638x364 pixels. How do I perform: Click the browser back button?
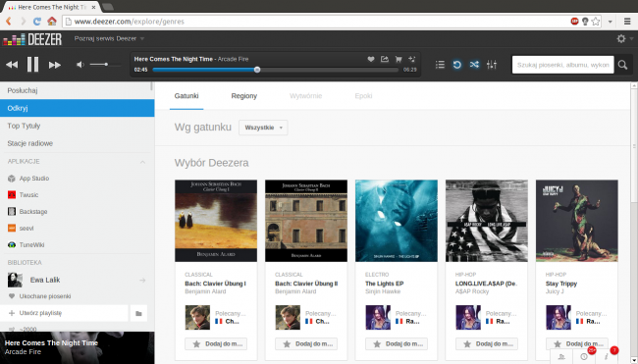tap(9, 22)
